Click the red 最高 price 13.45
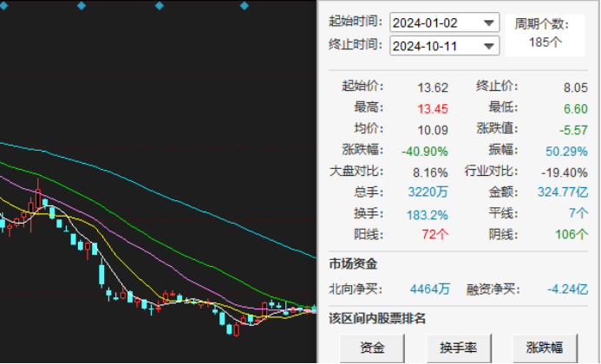Viewport: 601px width, 364px height. click(432, 108)
